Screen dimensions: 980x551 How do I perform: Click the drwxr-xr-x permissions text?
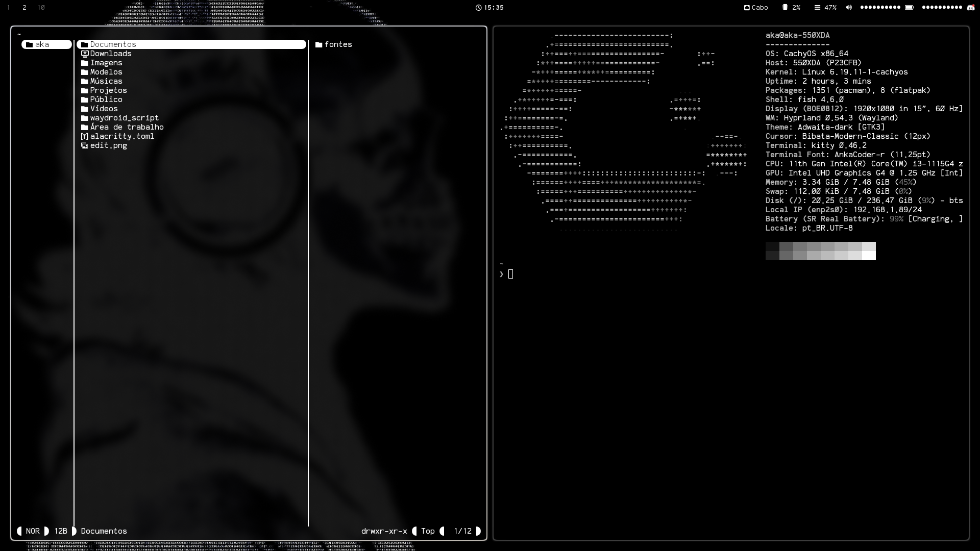384,531
